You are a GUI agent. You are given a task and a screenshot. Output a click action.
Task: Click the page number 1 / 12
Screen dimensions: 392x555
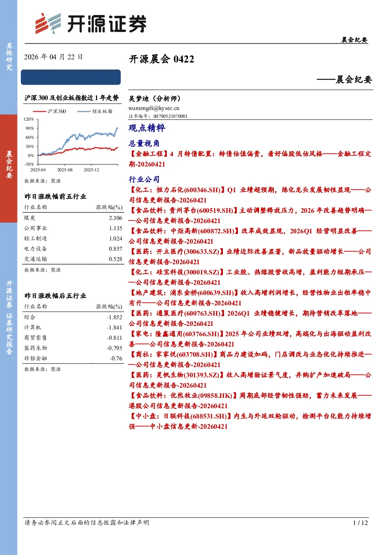(360, 523)
